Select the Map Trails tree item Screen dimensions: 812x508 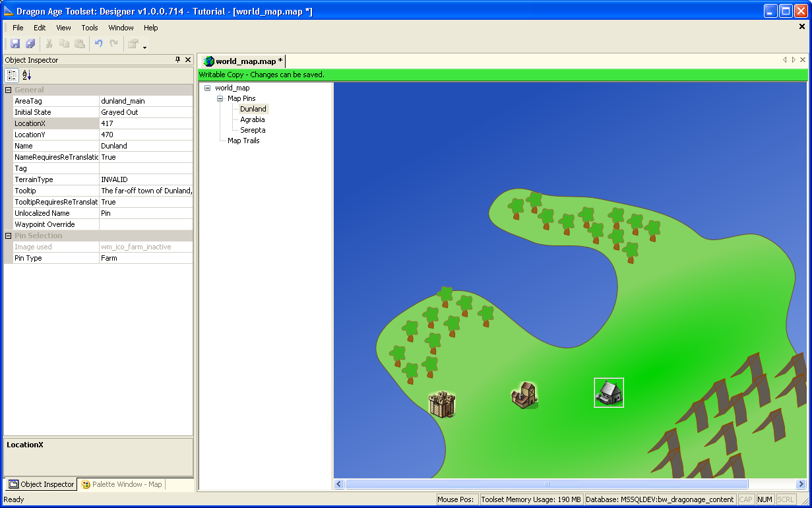pos(243,141)
